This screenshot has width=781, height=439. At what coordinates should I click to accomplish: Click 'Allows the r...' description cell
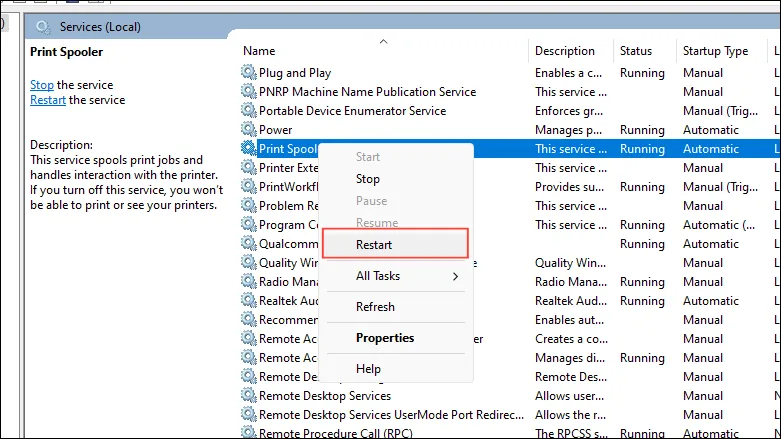(570, 415)
